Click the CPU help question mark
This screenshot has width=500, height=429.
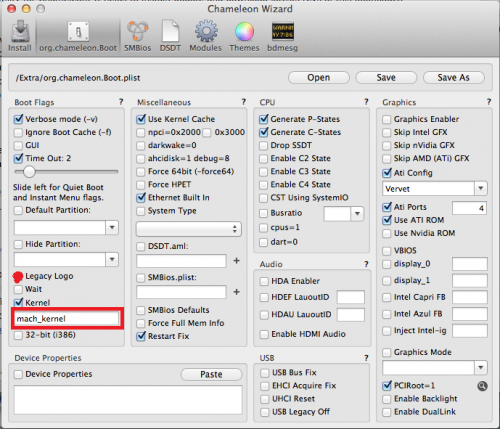click(x=366, y=102)
